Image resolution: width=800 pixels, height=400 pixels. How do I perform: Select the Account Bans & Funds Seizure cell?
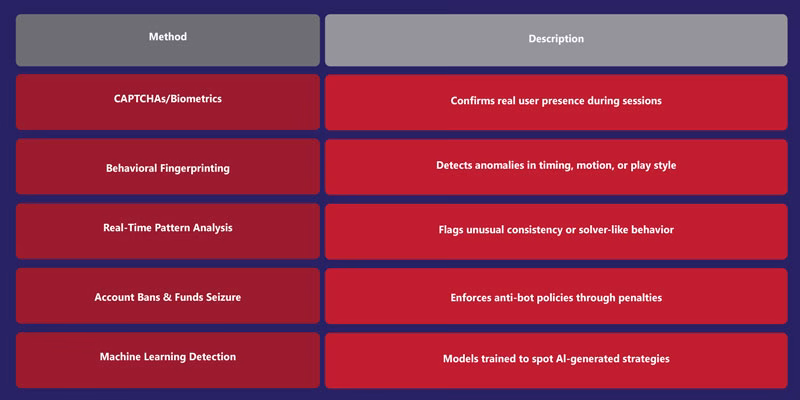pos(168,296)
